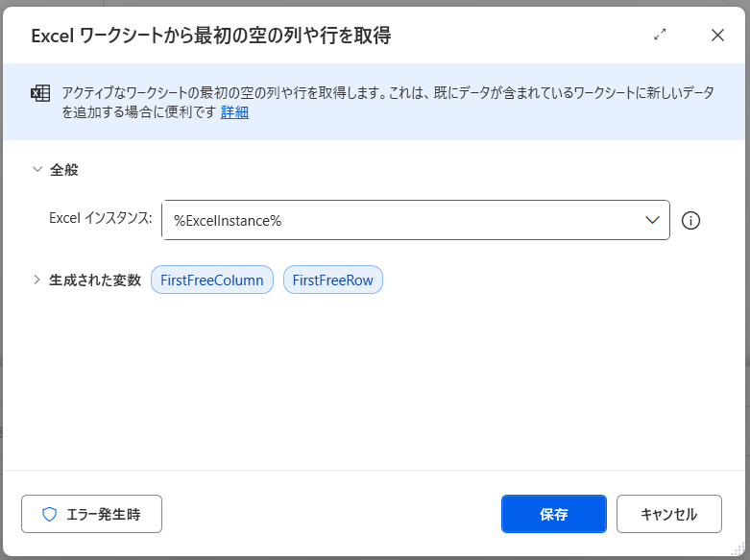Open エラー発生時 error handling settings
Screen dimensions: 750x560
pos(92,514)
